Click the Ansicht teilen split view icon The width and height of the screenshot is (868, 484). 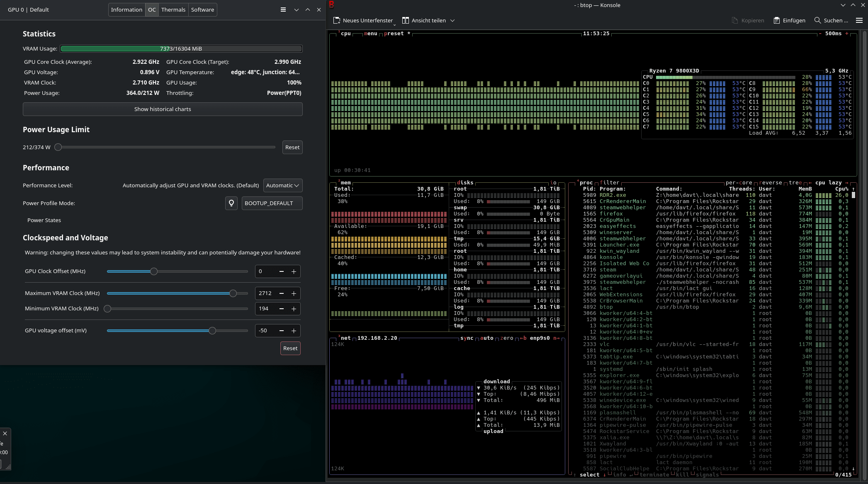pos(406,20)
